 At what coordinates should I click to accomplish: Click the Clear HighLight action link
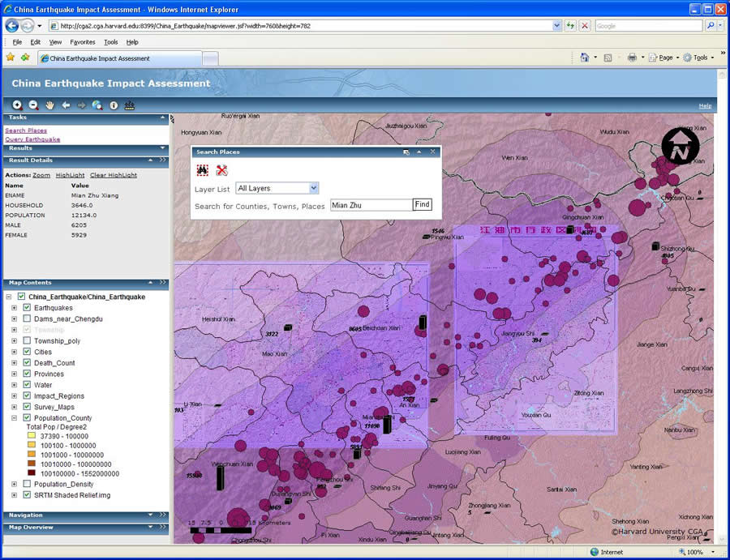tap(113, 175)
